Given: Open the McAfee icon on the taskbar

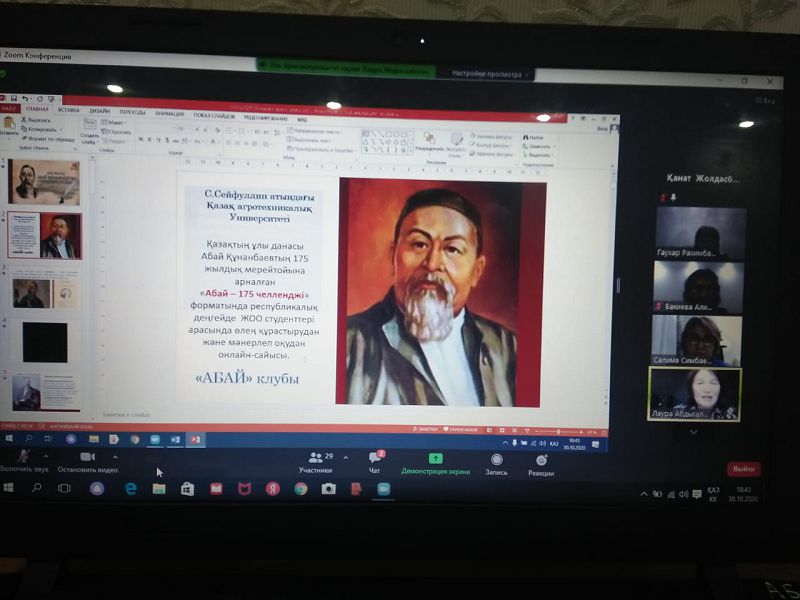Looking at the screenshot, I should pos(244,489).
